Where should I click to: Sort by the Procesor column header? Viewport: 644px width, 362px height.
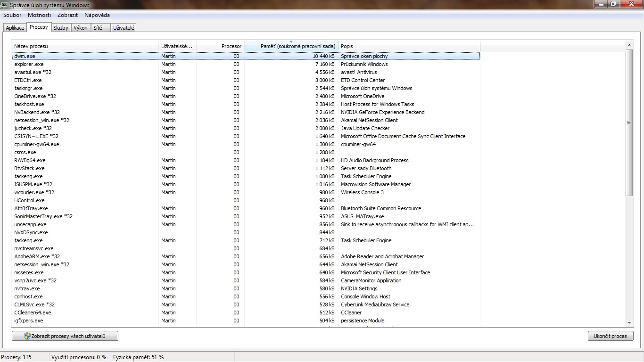click(221, 46)
